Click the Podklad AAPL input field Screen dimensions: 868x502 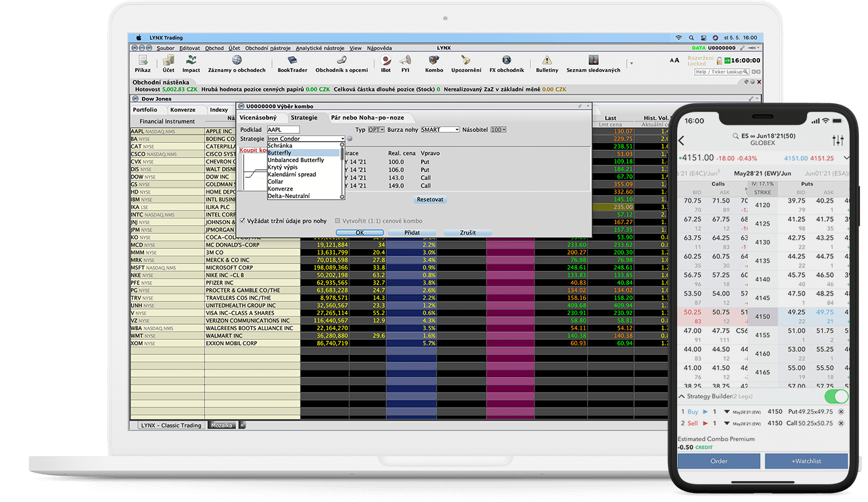click(x=282, y=129)
